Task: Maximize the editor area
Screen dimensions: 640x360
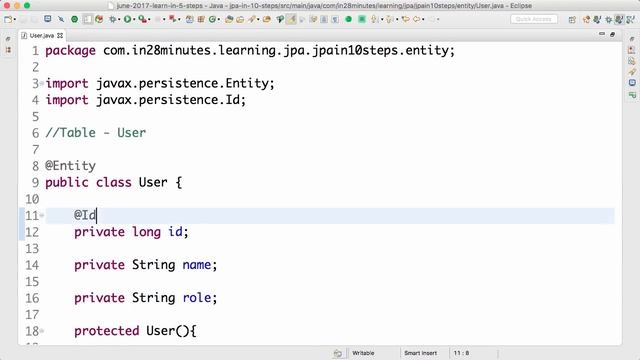Action: [612, 34]
